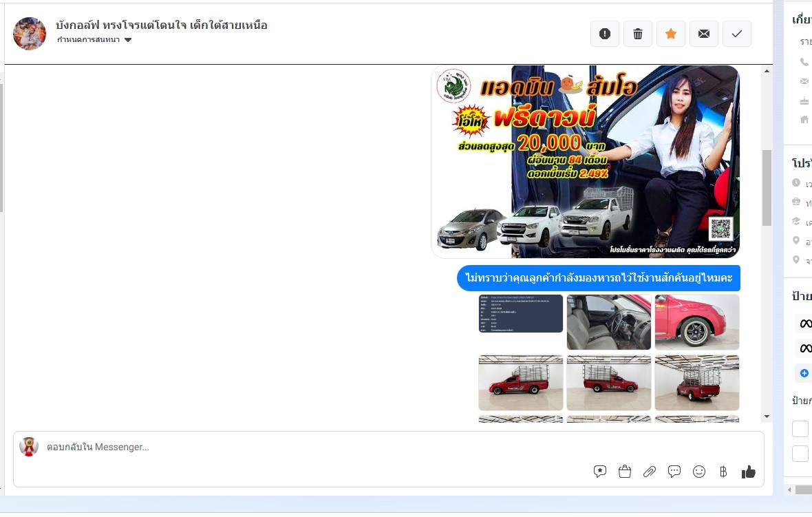Attach a file with paperclip icon
Image resolution: width=812 pixels, height=517 pixels.
[650, 472]
